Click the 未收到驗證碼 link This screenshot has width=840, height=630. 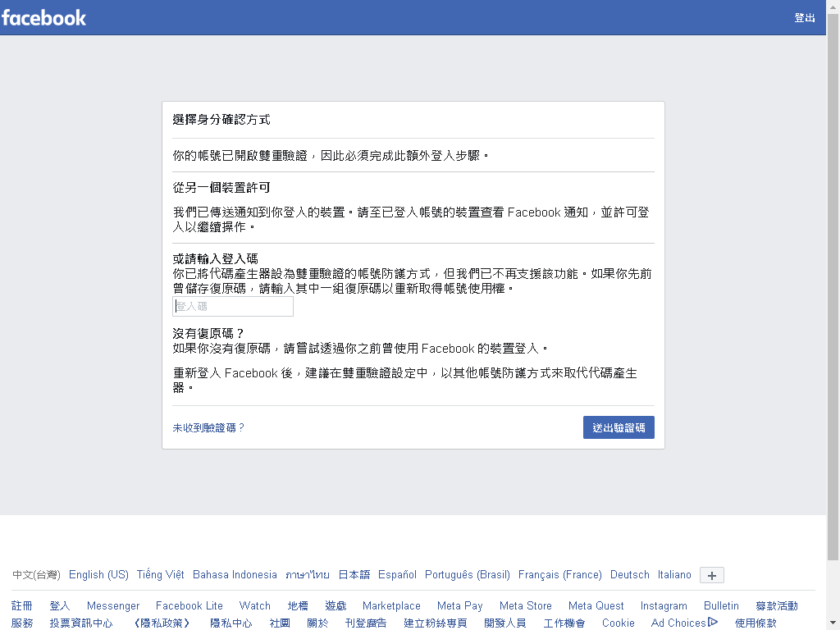[207, 427]
